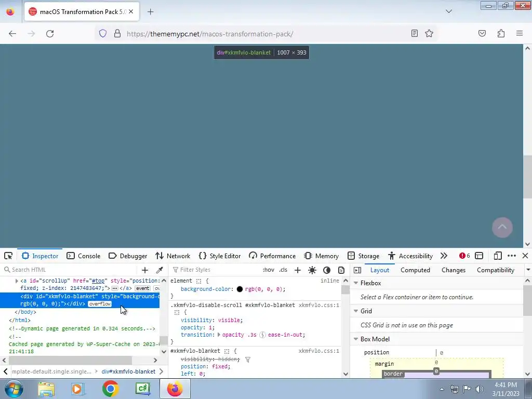This screenshot has height=399, width=532.
Task: Open the Accessibility panel
Action: pos(410,256)
